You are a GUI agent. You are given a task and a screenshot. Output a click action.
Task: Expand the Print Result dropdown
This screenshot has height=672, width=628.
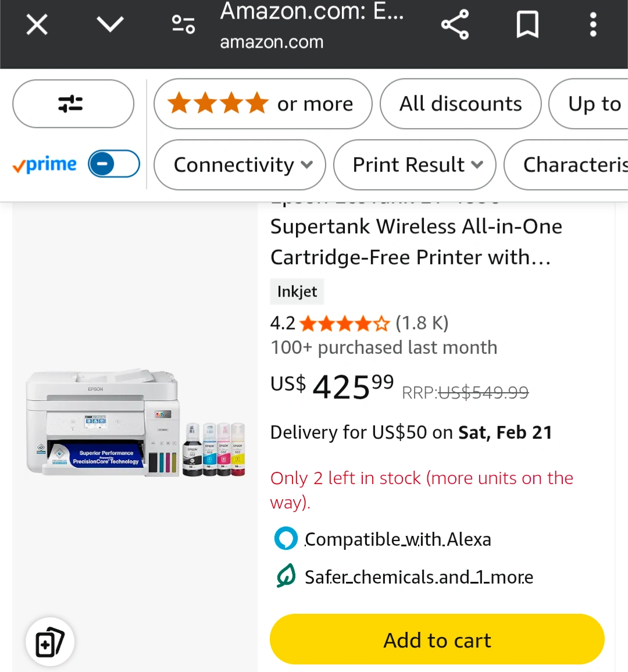tap(415, 165)
